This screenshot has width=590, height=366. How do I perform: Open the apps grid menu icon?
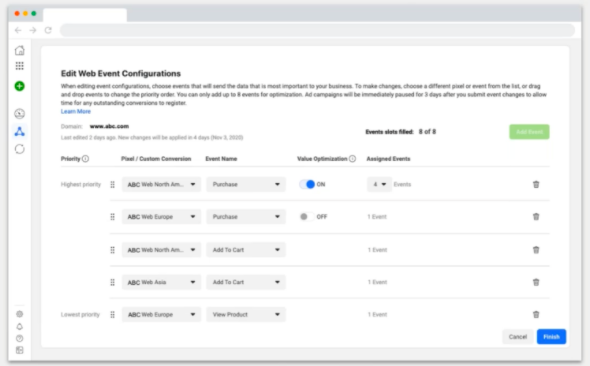coord(20,66)
